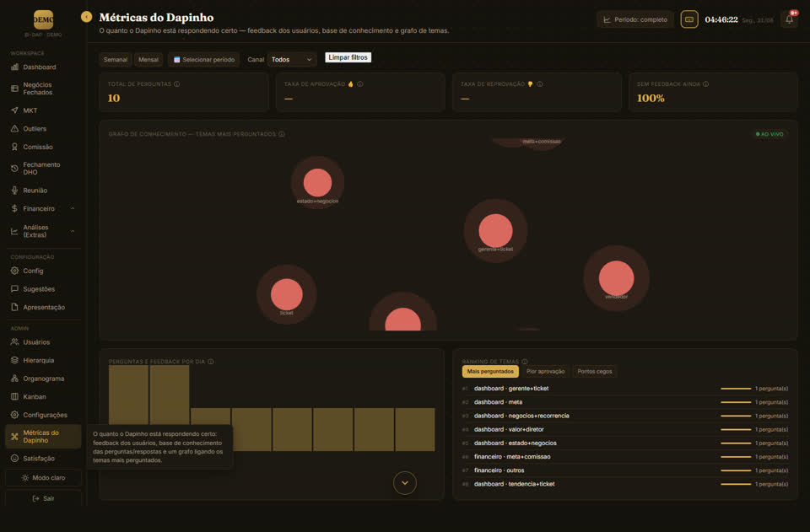Open Métricas do Dapinho in the sidebar
The width and height of the screenshot is (810, 532).
click(x=43, y=437)
